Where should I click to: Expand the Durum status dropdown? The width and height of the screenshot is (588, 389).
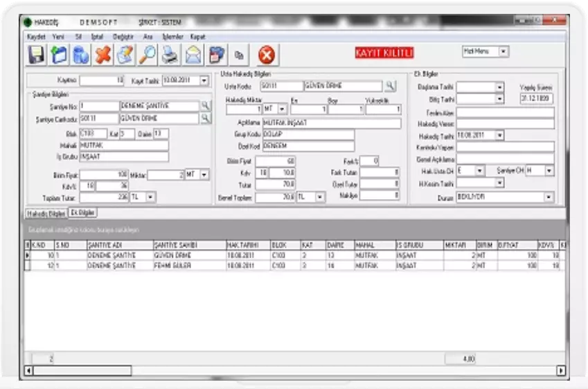549,197
